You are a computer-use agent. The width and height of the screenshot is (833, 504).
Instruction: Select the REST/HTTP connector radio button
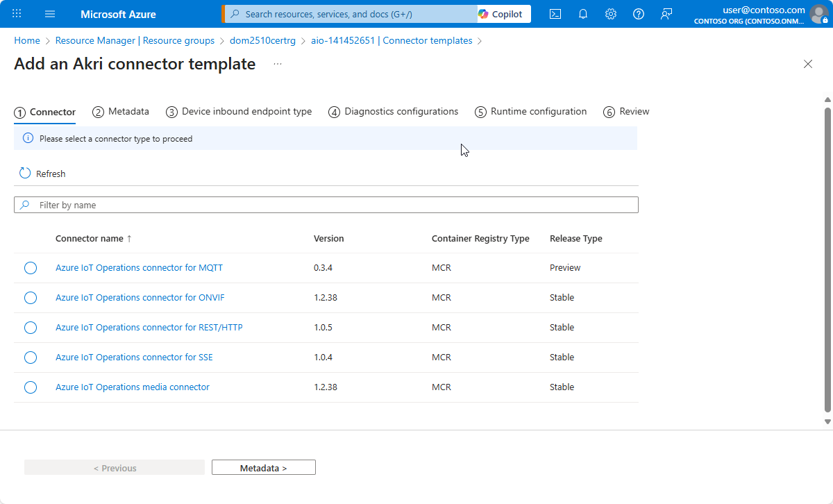(x=30, y=327)
